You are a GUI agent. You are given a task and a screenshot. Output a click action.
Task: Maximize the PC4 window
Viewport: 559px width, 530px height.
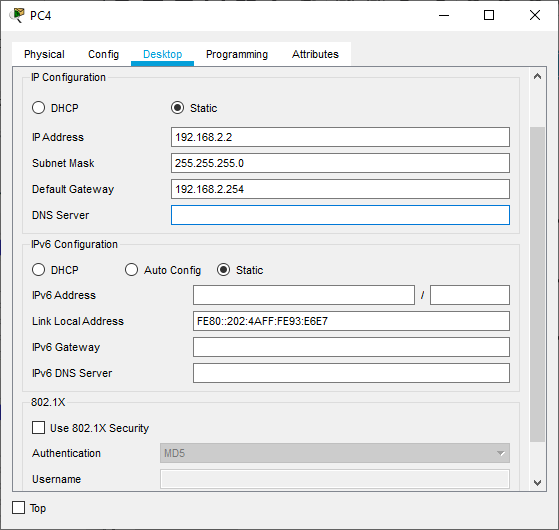click(x=489, y=15)
